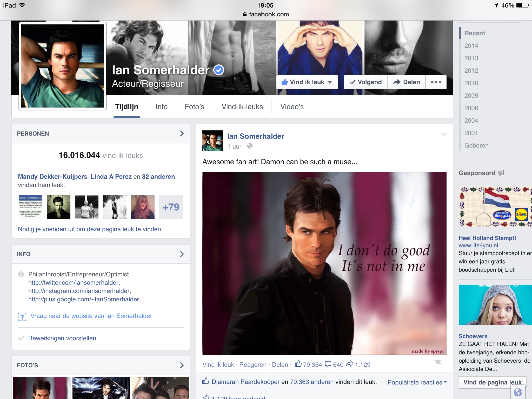The image size is (532, 399).
Task: Click 79.363 anderen likes link
Action: [312, 382]
